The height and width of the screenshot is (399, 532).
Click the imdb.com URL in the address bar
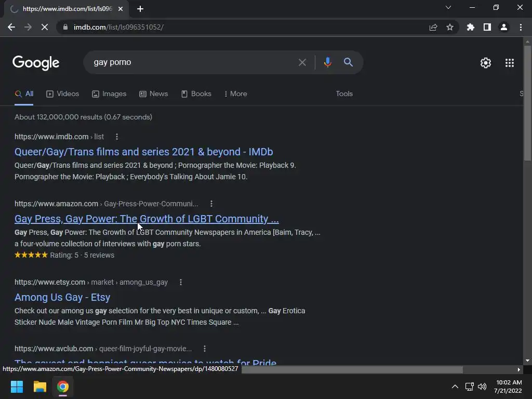[118, 27]
